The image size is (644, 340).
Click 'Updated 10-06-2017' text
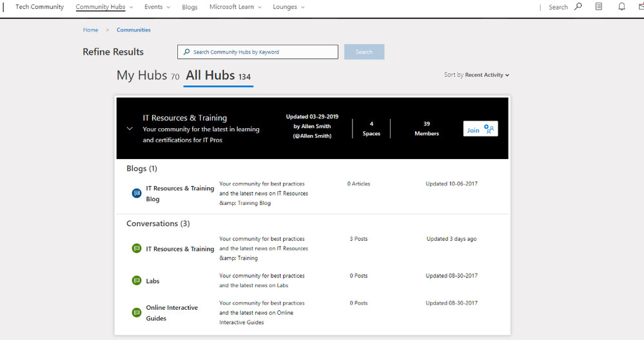click(x=451, y=184)
